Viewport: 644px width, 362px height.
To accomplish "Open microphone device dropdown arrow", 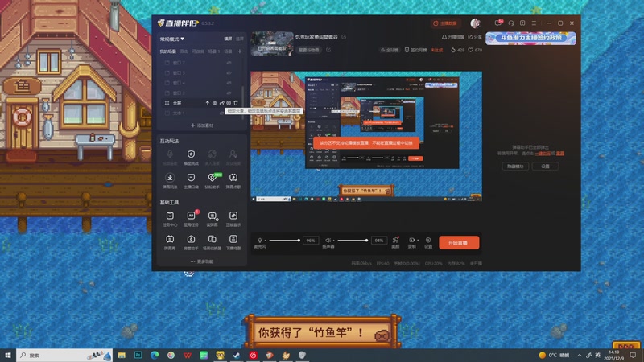I will coord(266,241).
